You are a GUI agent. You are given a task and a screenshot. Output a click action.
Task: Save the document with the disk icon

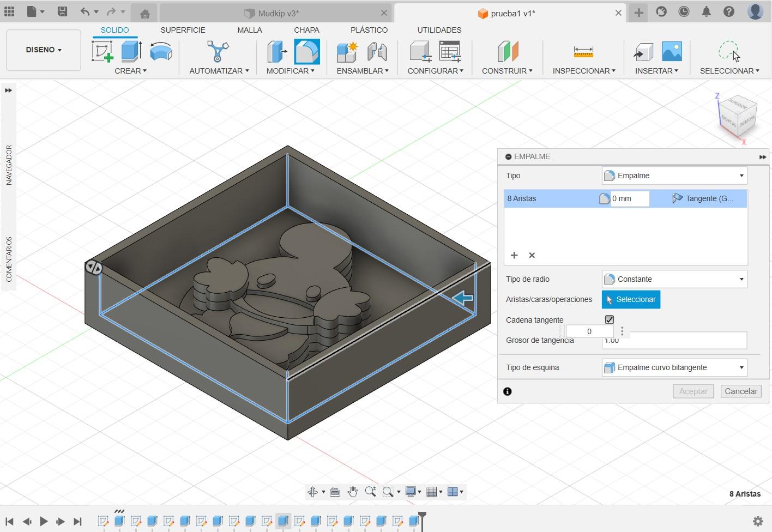click(x=62, y=11)
